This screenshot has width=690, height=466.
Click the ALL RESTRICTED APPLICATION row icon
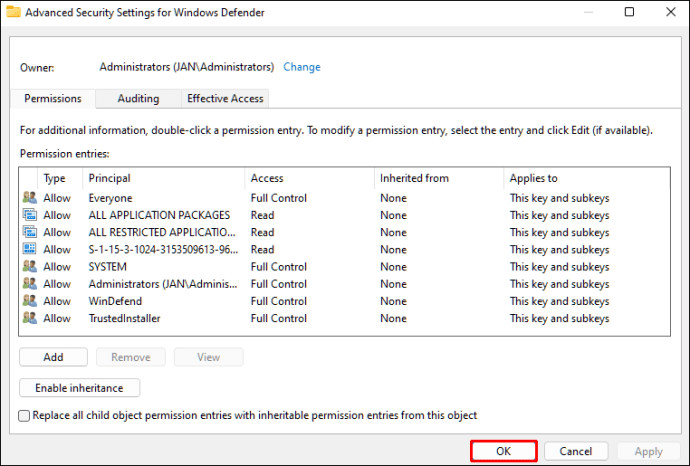tap(29, 232)
